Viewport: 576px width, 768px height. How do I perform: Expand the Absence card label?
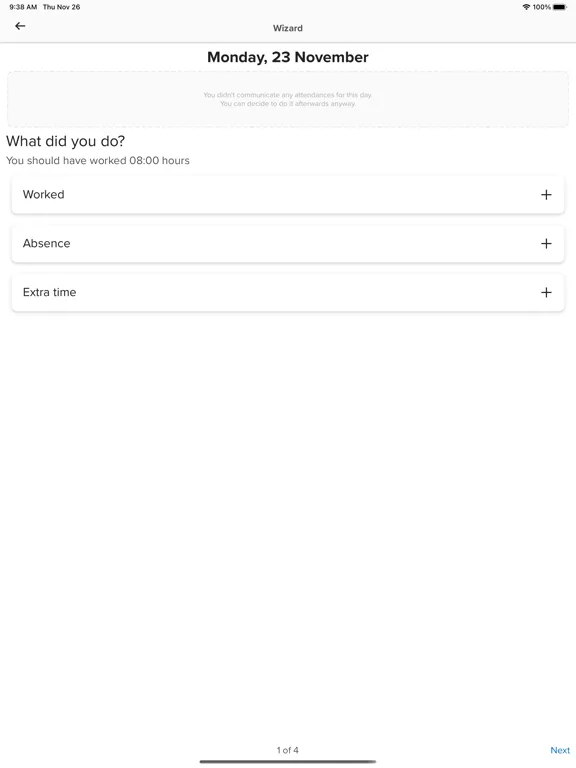pos(47,243)
